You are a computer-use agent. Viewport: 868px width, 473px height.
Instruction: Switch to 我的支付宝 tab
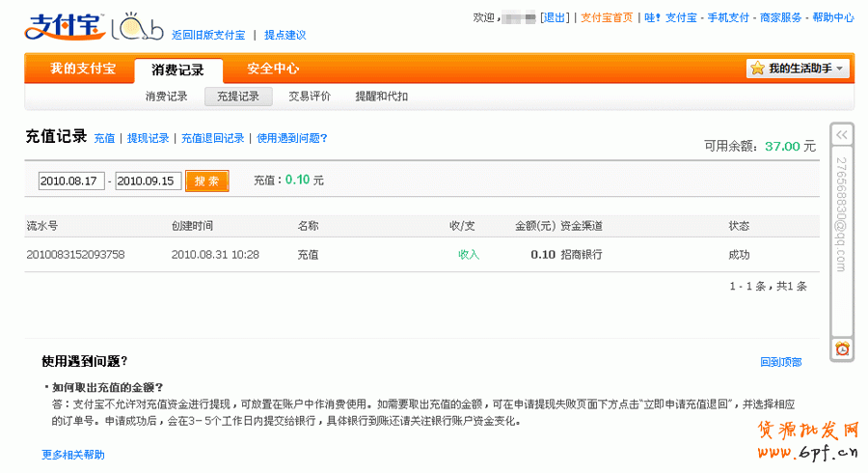pyautogui.click(x=83, y=69)
